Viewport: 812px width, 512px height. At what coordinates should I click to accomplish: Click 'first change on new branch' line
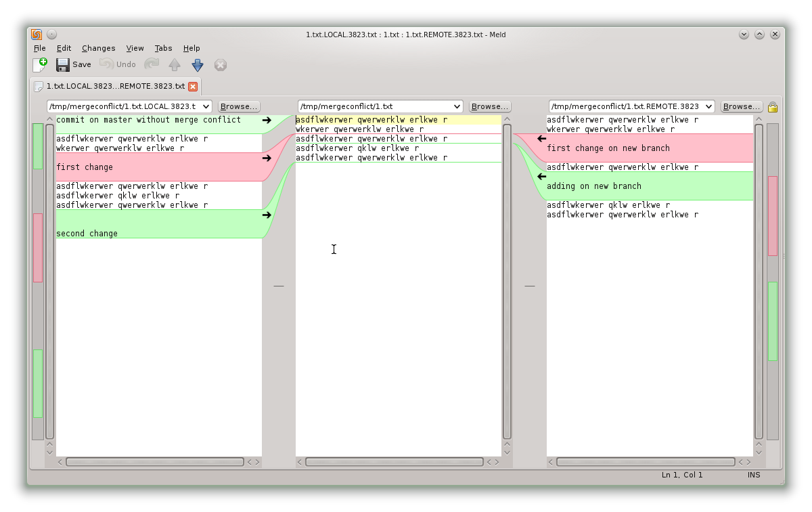[608, 148]
